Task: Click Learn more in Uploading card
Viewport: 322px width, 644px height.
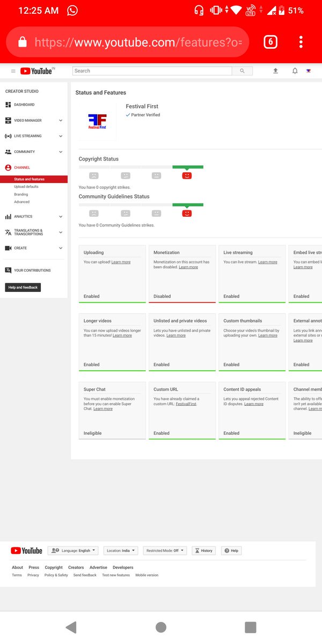Action: [121, 262]
